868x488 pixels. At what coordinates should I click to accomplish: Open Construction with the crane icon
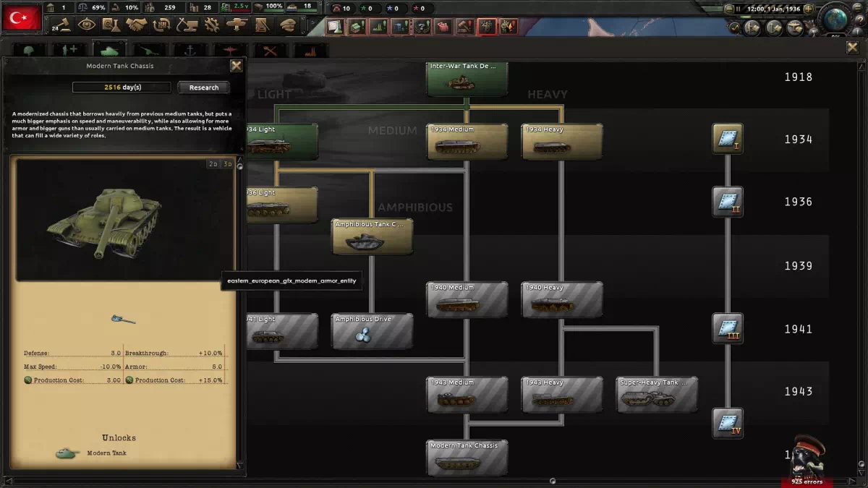(187, 25)
